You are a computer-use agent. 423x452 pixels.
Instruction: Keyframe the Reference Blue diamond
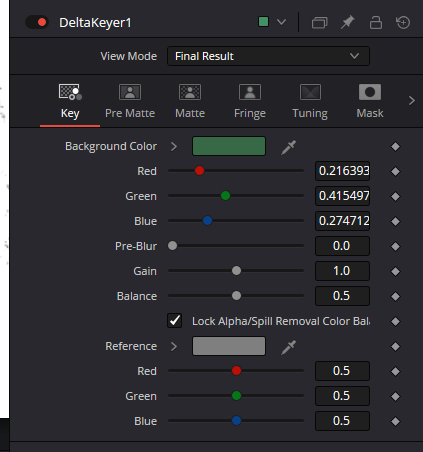(x=395, y=421)
